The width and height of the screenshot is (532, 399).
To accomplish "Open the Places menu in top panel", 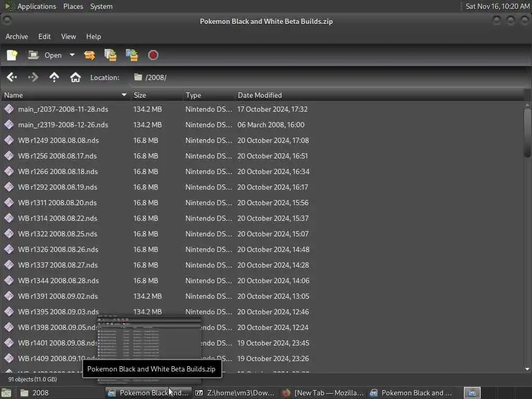I will point(73,6).
